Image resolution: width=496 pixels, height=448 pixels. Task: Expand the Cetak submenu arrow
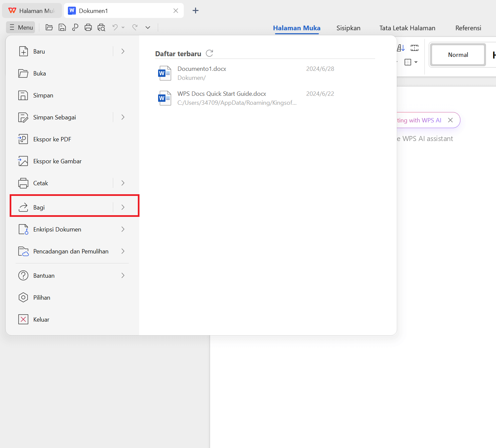[123, 183]
